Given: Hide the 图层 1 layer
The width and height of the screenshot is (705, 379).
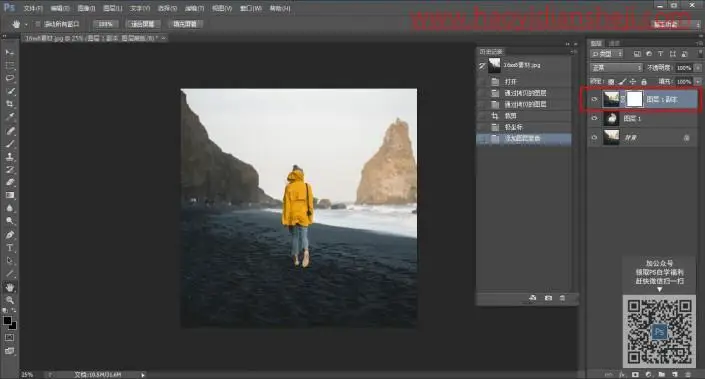Looking at the screenshot, I should 594,118.
